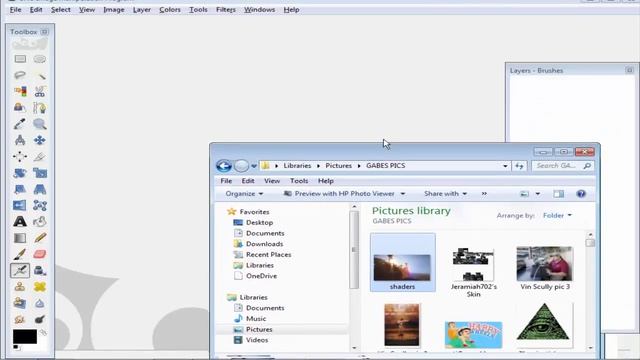The image size is (640, 360).
Task: Open GIMP Windows menu
Action: tap(259, 9)
